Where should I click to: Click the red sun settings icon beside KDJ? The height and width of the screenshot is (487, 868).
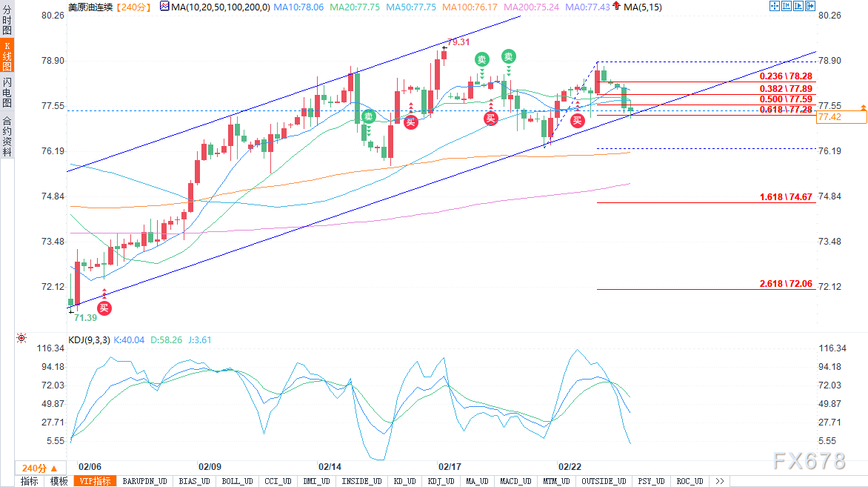[x=21, y=338]
